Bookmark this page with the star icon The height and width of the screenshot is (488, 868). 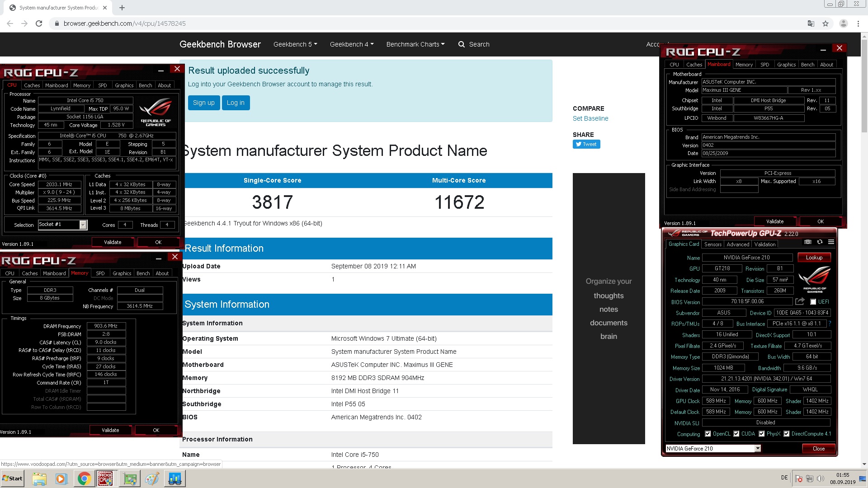(x=826, y=23)
